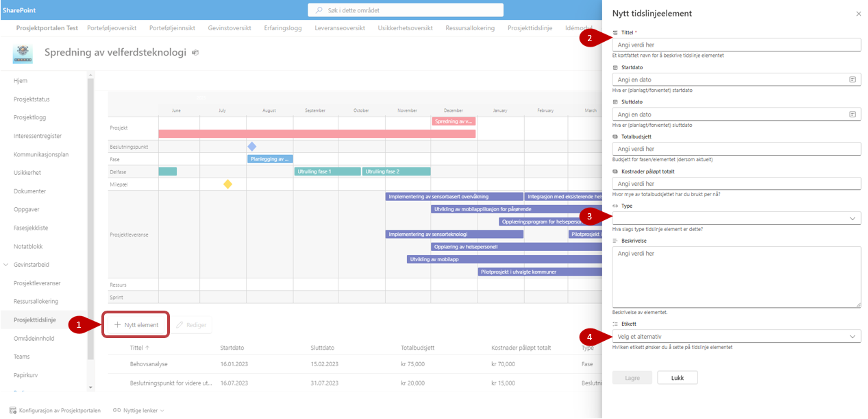This screenshot has width=868, height=419.
Task: Open the Startdato calendar picker icon
Action: pos(852,80)
